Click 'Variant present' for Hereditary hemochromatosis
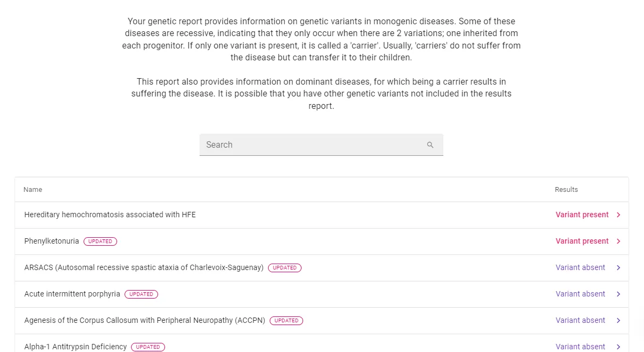 (582, 215)
